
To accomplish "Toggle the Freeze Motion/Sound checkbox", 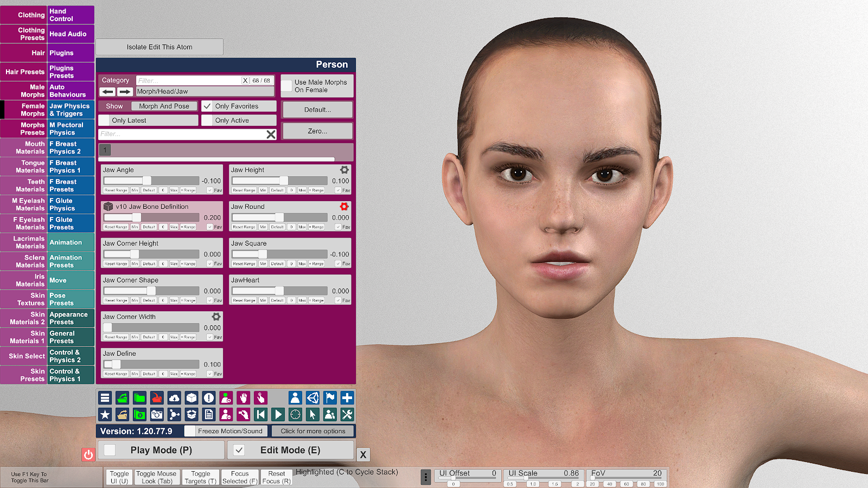I will 190,431.
